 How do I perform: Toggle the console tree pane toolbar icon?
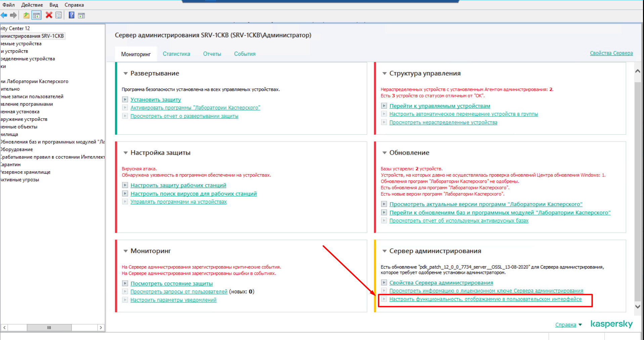click(x=36, y=15)
